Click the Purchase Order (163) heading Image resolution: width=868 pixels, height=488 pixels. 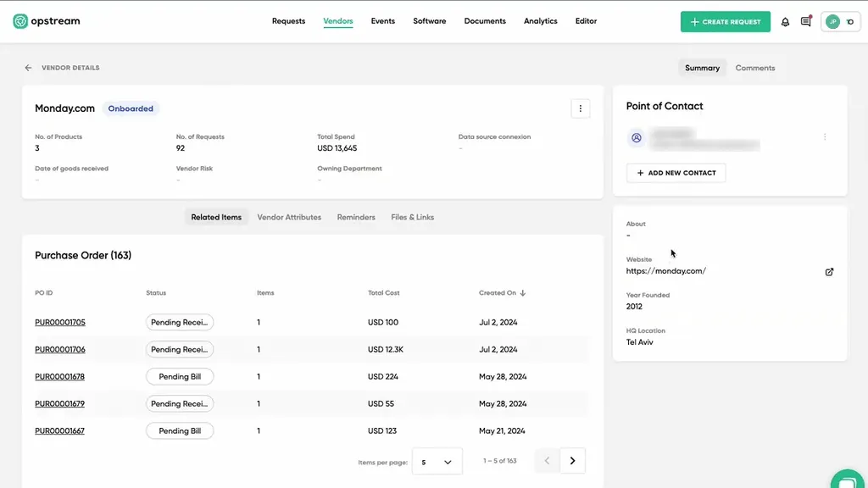[83, 255]
